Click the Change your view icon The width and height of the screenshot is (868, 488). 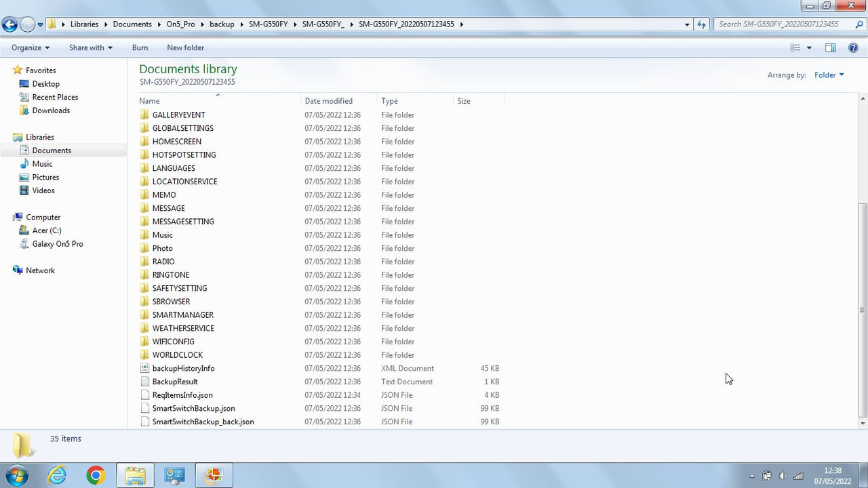tap(796, 47)
